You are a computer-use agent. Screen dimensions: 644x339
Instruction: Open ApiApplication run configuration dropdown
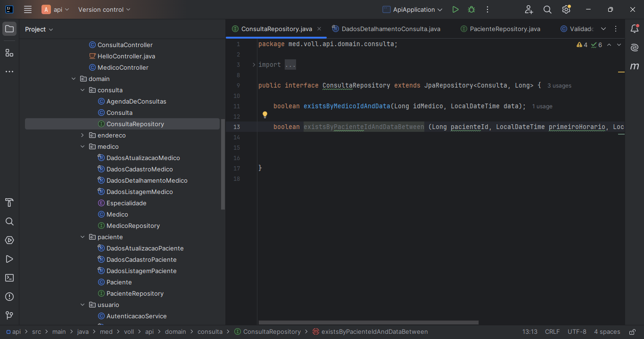coord(413,9)
